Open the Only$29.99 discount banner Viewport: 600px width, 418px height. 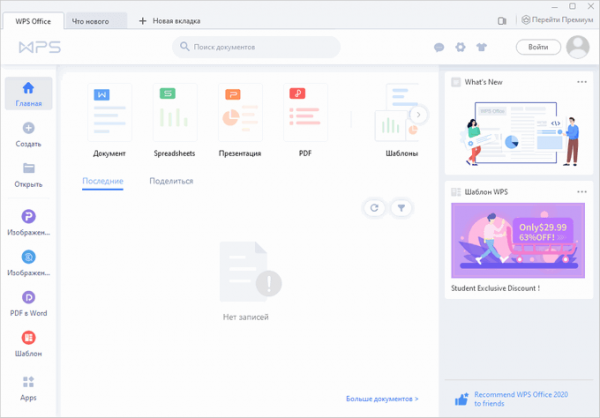(x=518, y=240)
